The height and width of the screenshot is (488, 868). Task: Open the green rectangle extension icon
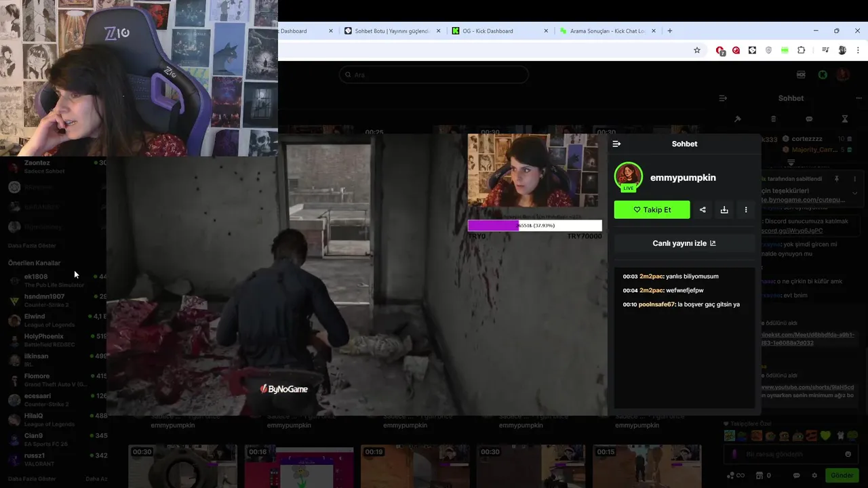coord(785,50)
